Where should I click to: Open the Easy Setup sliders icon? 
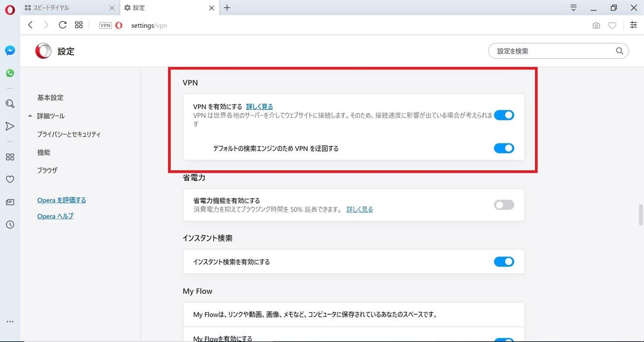pyautogui.click(x=633, y=25)
